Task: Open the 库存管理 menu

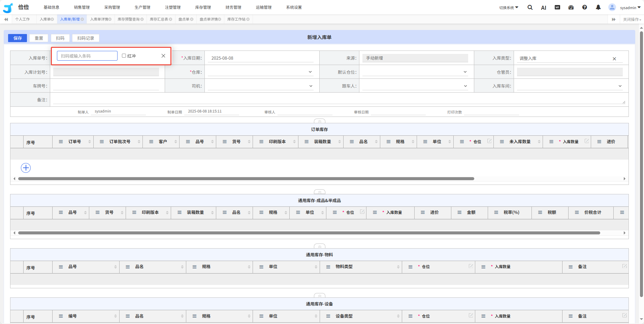Action: pos(203,7)
